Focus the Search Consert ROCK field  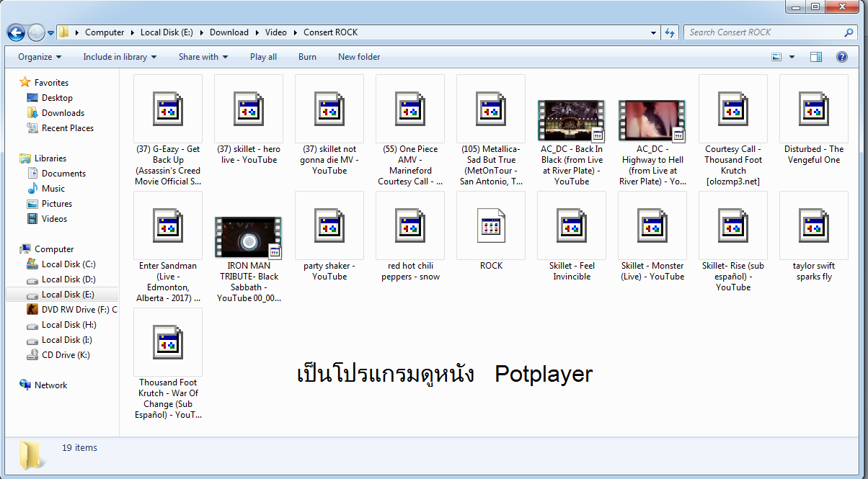pos(770,32)
